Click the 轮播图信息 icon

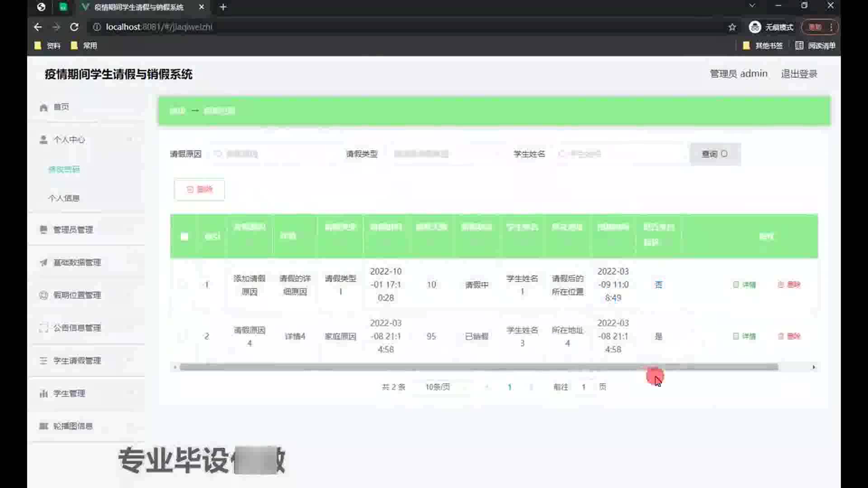(43, 426)
